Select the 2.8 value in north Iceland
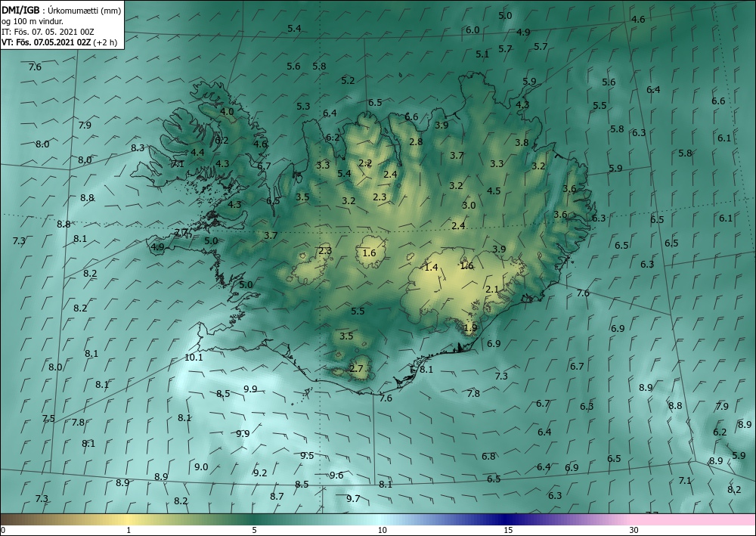This screenshot has height=536, width=756. point(416,141)
